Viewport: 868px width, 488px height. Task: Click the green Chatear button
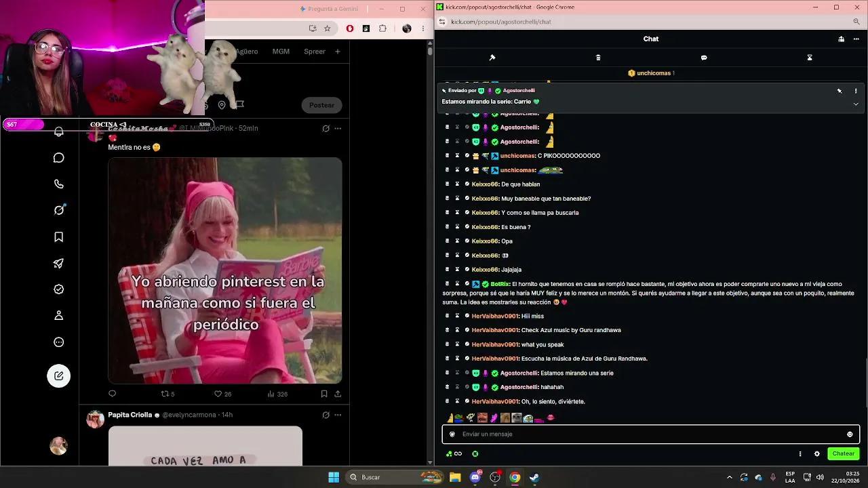click(844, 453)
